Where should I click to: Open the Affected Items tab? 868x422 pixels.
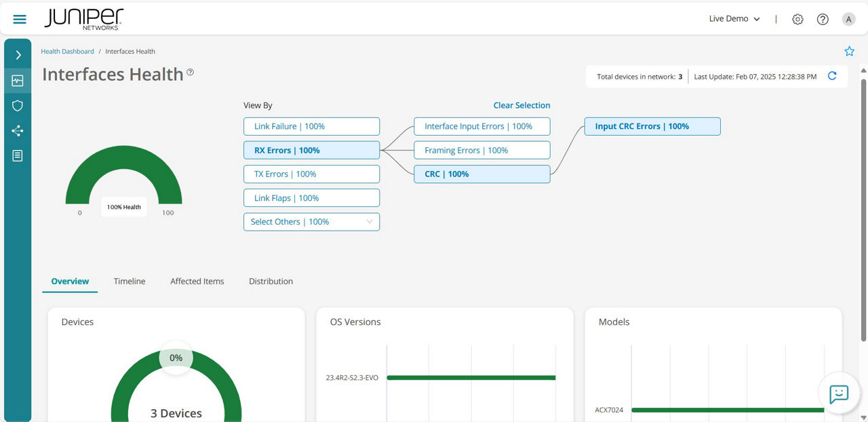[197, 281]
